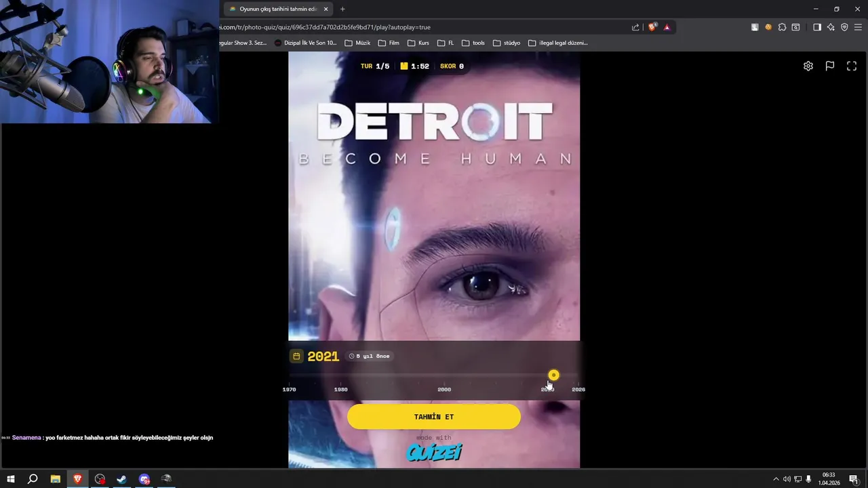
Task: Click the 1980 mark on year timeline
Action: point(340,389)
